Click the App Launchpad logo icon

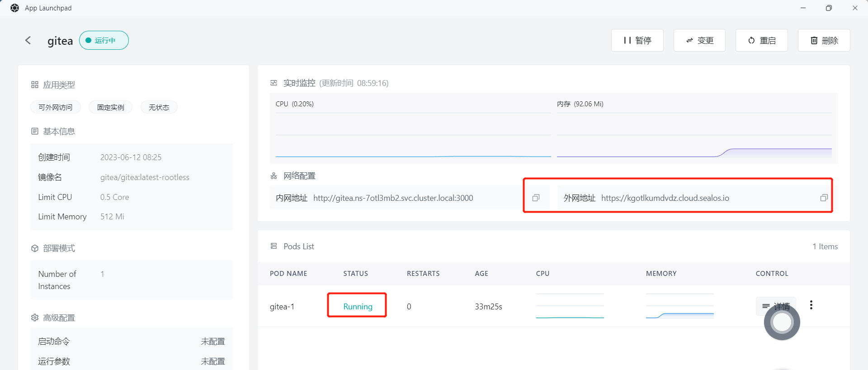coord(14,8)
